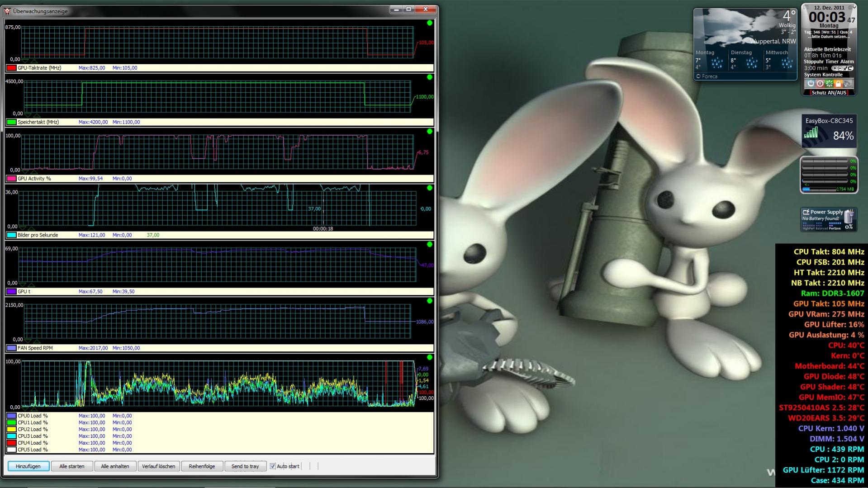Click the Alle starten button
The image size is (868, 488).
72,466
